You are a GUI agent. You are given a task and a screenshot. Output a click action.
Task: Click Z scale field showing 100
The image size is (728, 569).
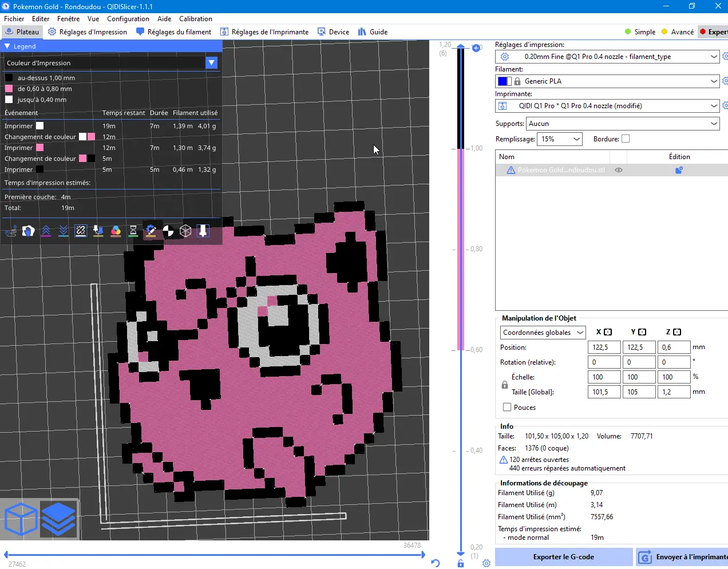pyautogui.click(x=674, y=377)
